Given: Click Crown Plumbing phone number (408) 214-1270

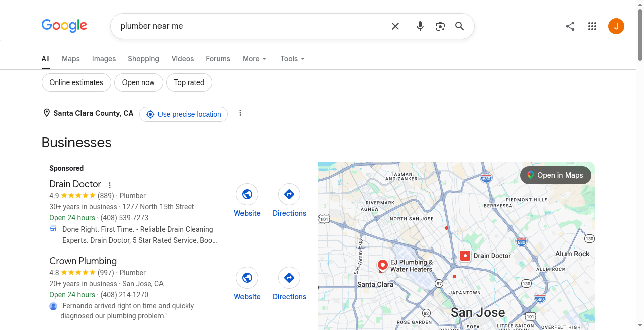Looking at the screenshot, I should 124,295.
